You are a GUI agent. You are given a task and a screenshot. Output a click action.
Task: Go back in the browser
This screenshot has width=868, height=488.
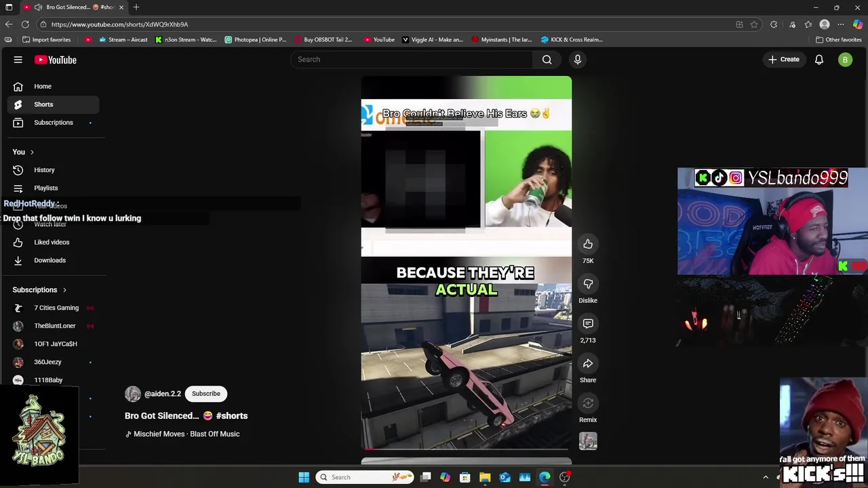click(9, 24)
